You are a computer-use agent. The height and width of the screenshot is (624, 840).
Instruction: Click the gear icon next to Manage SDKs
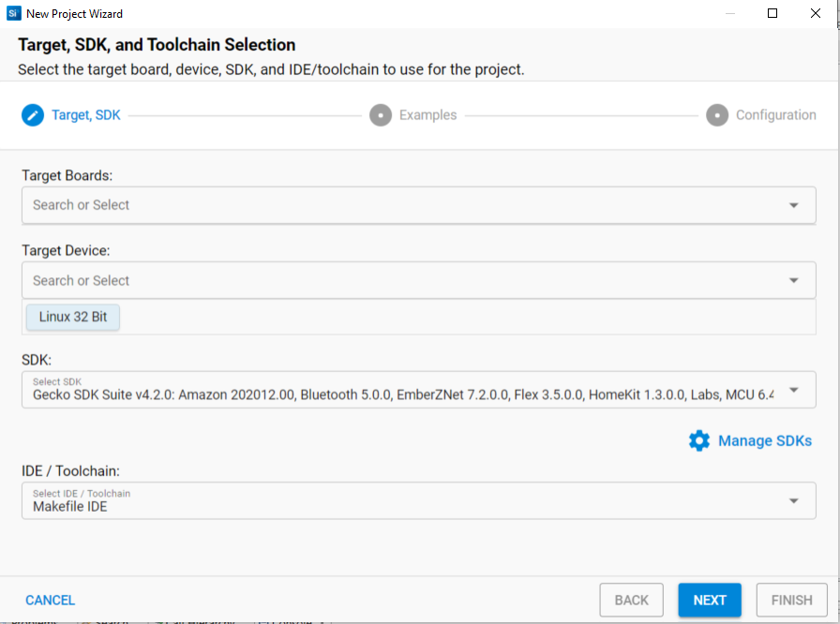pos(698,440)
